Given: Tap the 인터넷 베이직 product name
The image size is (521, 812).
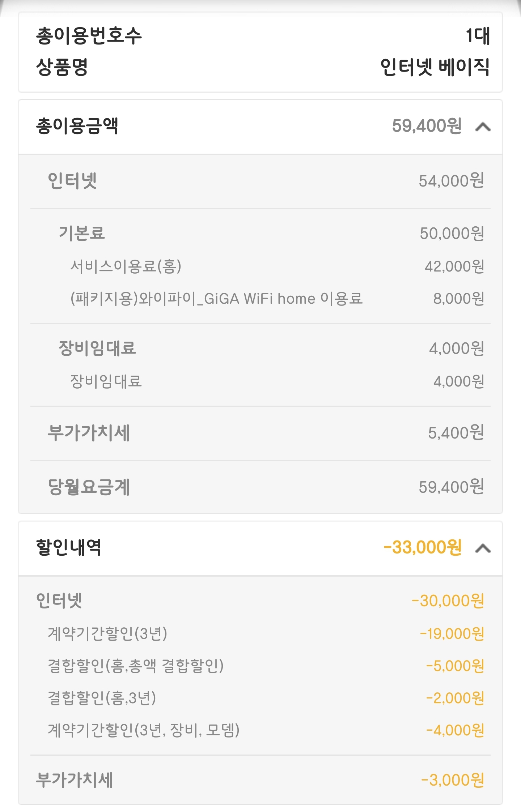Looking at the screenshot, I should point(435,67).
